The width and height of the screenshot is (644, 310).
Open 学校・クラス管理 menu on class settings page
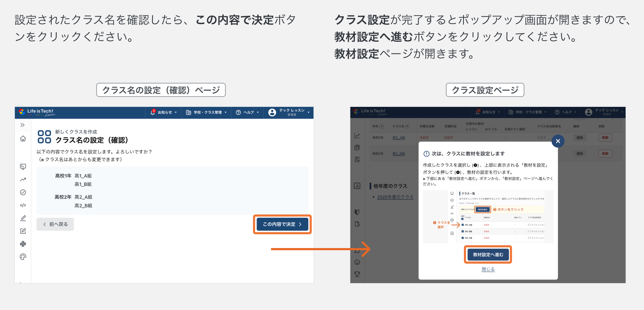(x=528, y=112)
